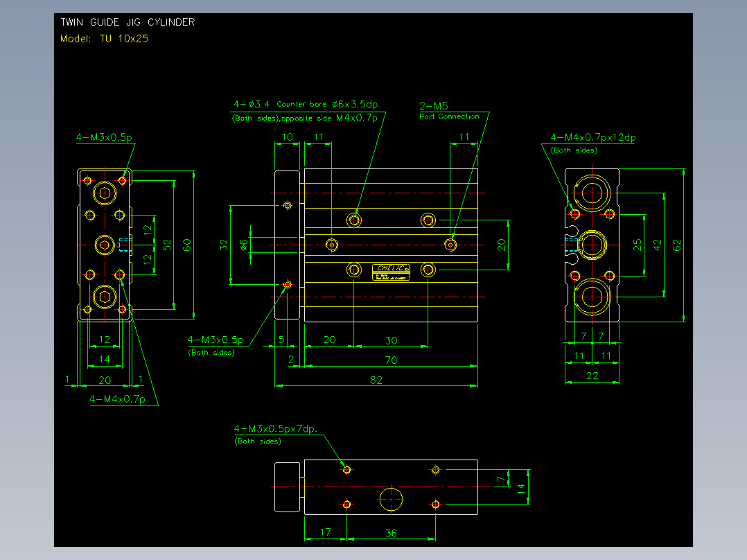Click the diameter dimension 'ø6'
Viewport: 747px width, 560px height.
pos(244,245)
